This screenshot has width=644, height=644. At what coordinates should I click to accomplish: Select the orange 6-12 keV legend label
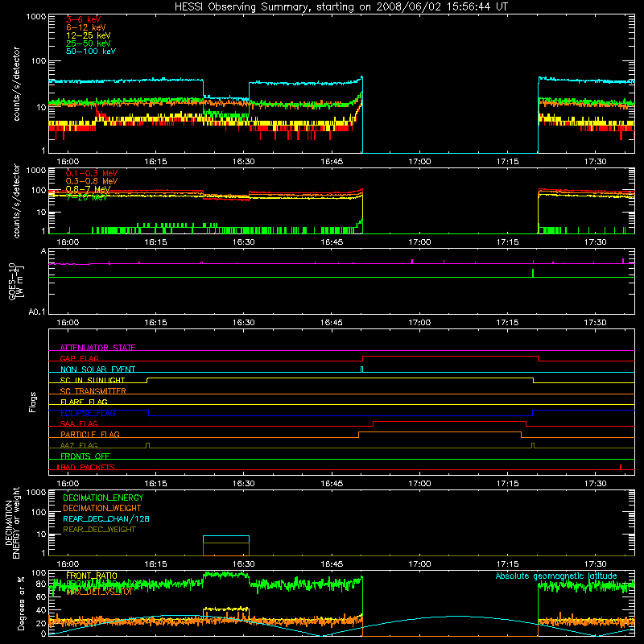(86, 27)
